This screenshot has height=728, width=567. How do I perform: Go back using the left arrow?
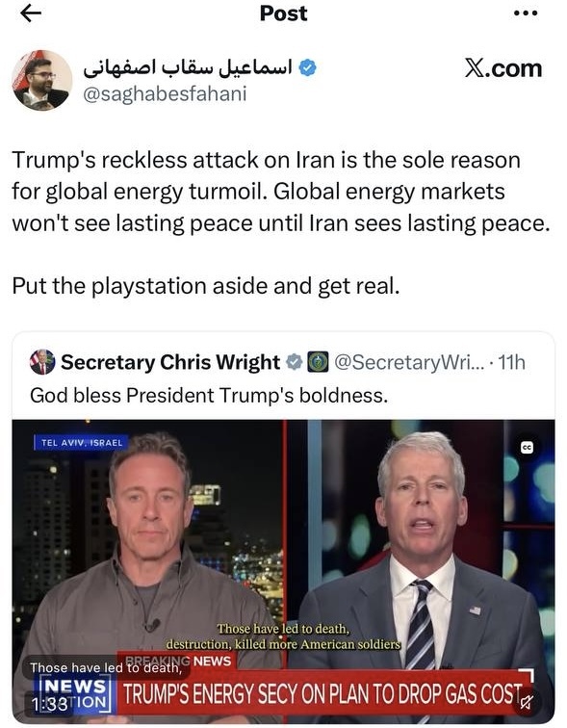click(31, 13)
